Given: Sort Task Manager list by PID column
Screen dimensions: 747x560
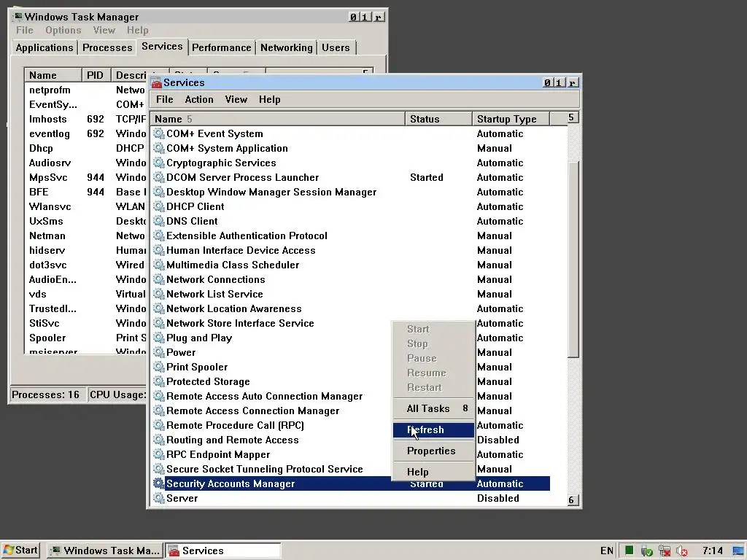Looking at the screenshot, I should pyautogui.click(x=96, y=75).
